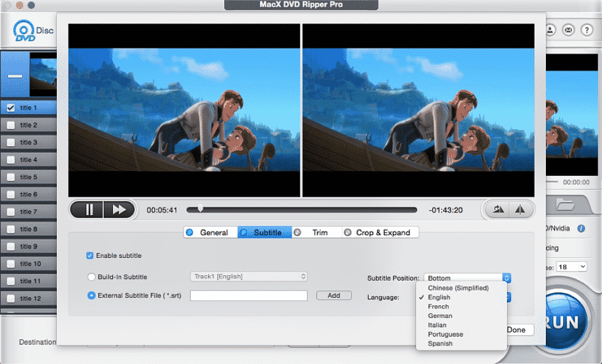
Task: Click the email contact icon
Action: tap(568, 30)
